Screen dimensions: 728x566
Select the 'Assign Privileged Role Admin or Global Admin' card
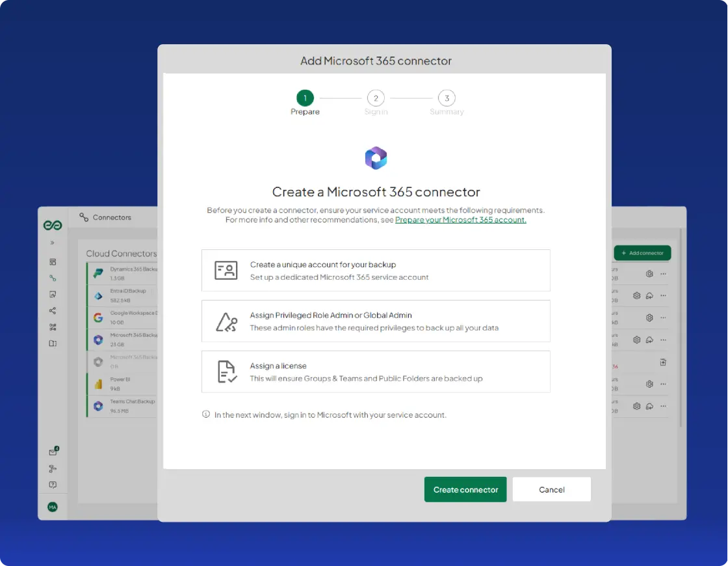(x=376, y=321)
